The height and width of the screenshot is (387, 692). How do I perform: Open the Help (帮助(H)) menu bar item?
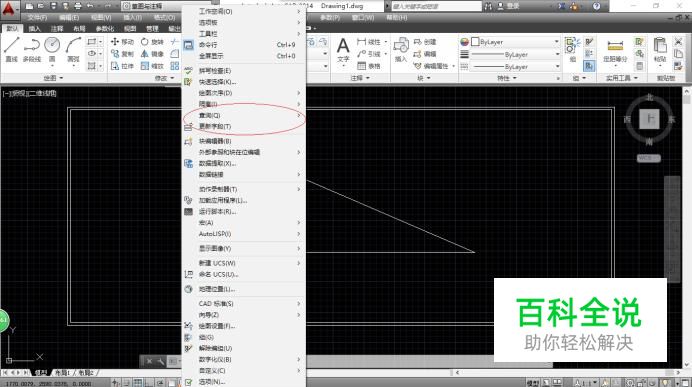click(x=397, y=18)
